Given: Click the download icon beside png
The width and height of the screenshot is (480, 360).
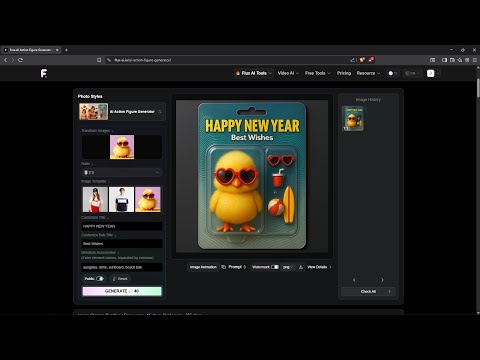Looking at the screenshot, I should point(301,267).
